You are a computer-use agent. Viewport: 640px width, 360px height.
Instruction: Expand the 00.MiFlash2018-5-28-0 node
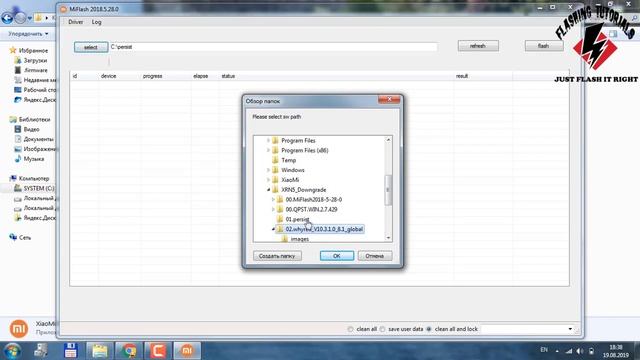tap(273, 200)
